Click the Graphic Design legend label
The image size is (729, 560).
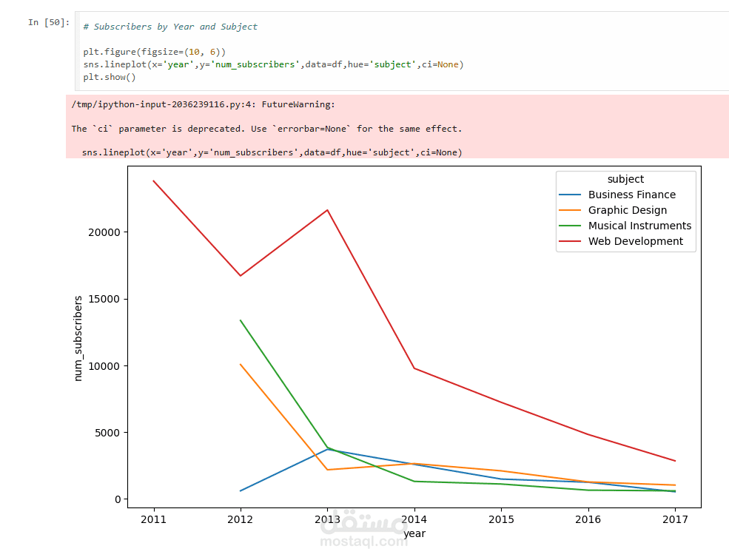tap(627, 210)
